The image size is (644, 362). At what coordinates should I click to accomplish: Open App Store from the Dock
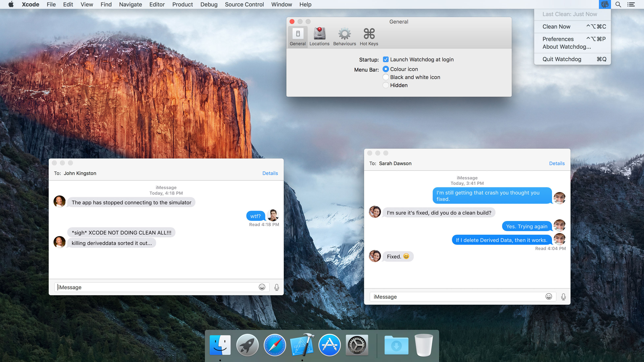[x=329, y=345]
